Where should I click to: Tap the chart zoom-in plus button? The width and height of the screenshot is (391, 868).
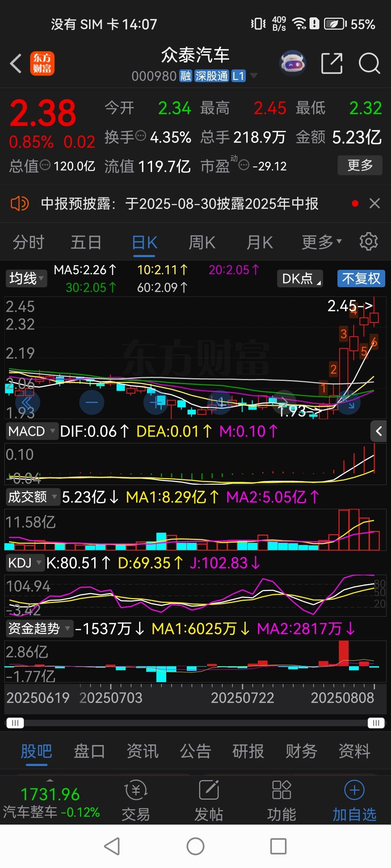click(x=156, y=402)
